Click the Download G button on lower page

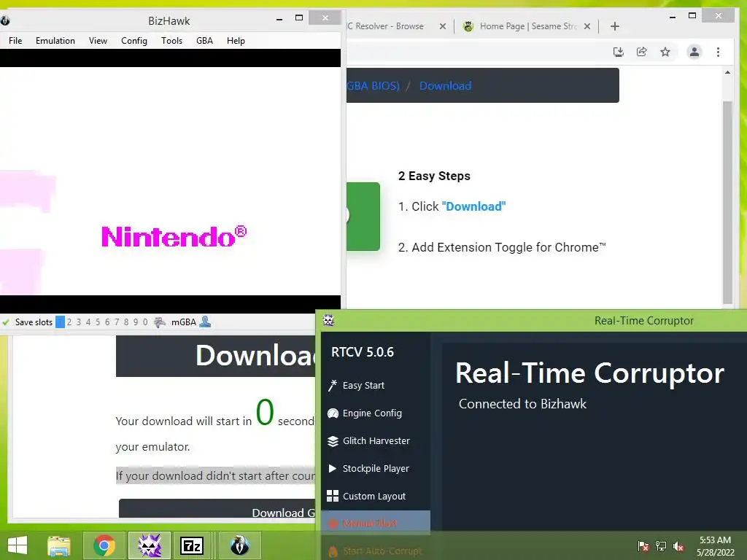click(x=217, y=508)
